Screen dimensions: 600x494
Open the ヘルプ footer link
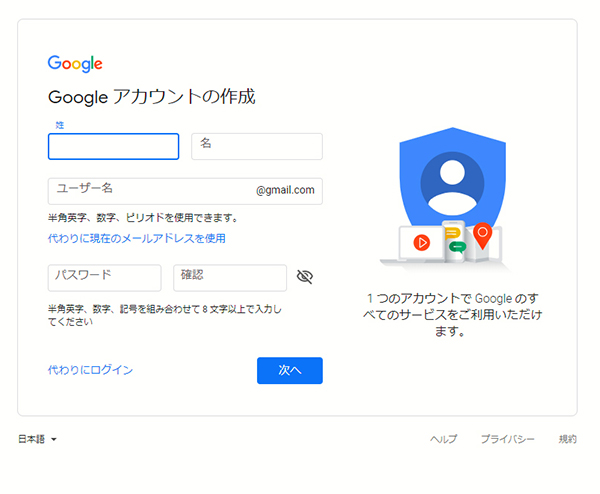point(443,439)
